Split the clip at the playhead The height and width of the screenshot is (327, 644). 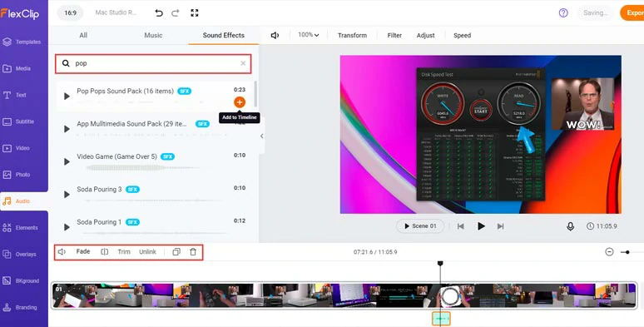pos(104,252)
